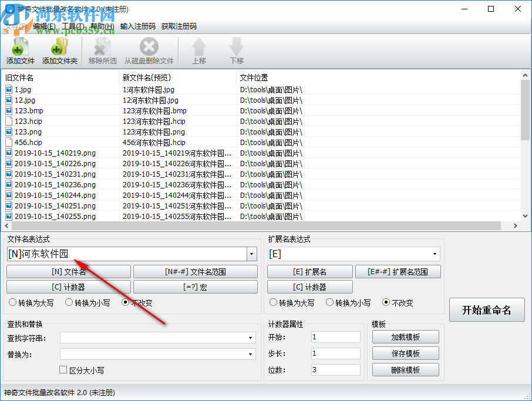Click preview name 123河东软件园.bmp

tap(154, 110)
